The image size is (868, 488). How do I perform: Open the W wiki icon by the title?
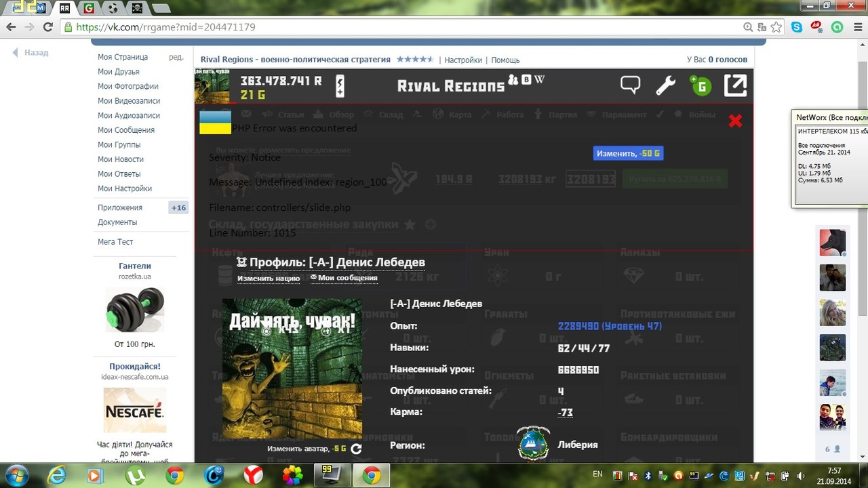click(539, 79)
